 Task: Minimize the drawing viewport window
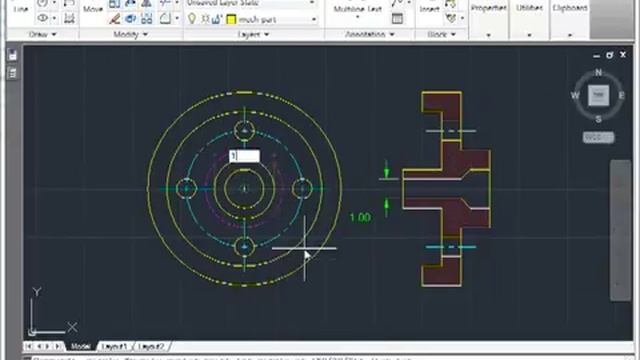tap(597, 55)
